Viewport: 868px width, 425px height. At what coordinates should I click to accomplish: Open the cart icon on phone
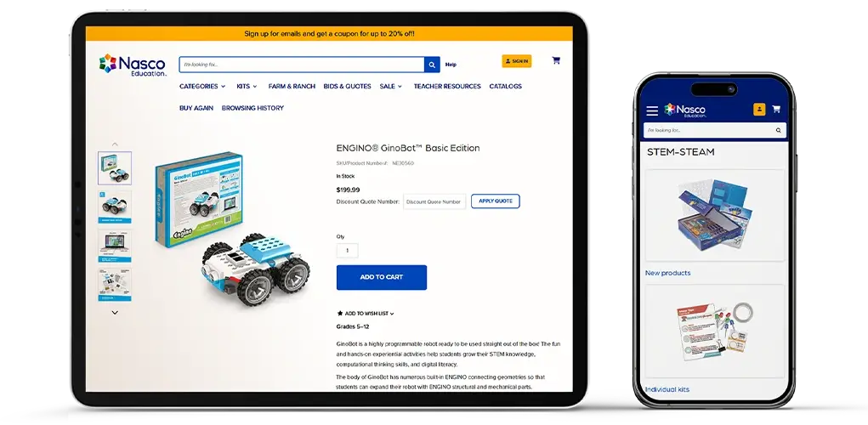tap(776, 109)
